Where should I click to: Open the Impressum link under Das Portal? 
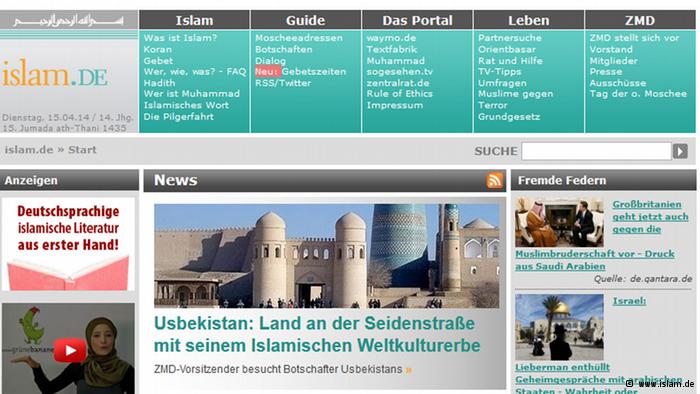pos(395,105)
